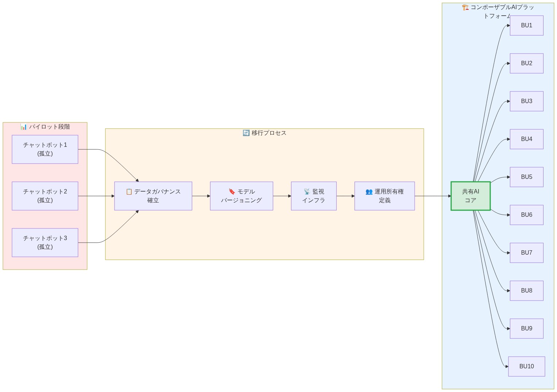Click the clipboard icon in データガバナンス確立 node
557x392 pixels.
(128, 191)
